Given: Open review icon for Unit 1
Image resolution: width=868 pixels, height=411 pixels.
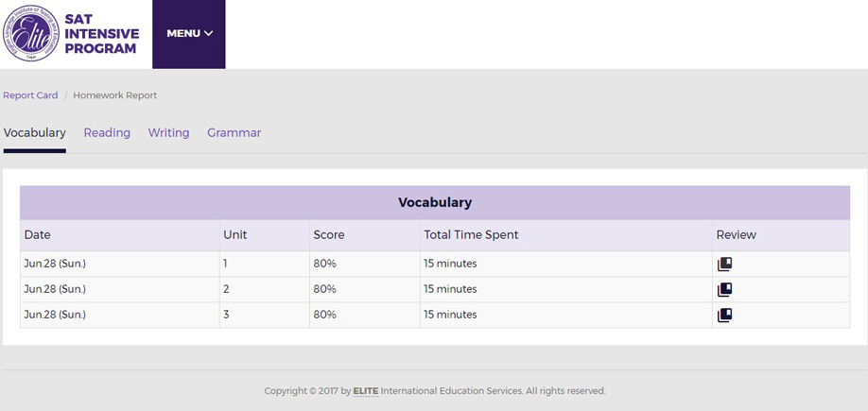Looking at the screenshot, I should [x=724, y=264].
